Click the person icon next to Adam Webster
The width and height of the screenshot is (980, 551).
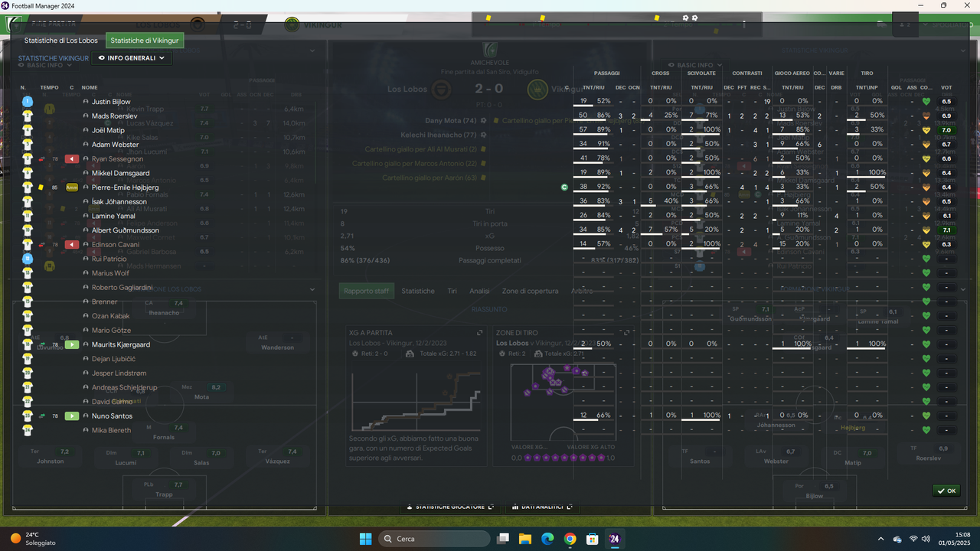pos(87,145)
